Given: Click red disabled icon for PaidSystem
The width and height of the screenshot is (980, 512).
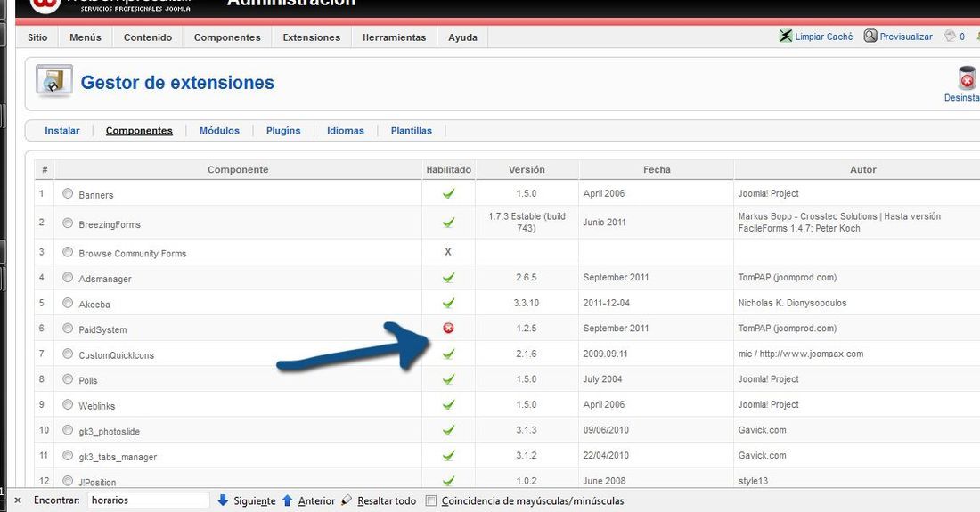Looking at the screenshot, I should coord(448,328).
